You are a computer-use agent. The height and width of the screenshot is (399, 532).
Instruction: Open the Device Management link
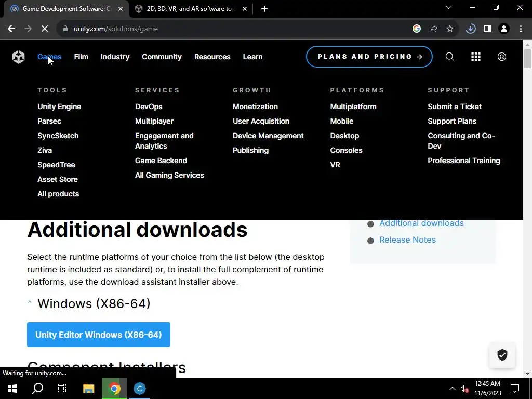[x=268, y=136]
